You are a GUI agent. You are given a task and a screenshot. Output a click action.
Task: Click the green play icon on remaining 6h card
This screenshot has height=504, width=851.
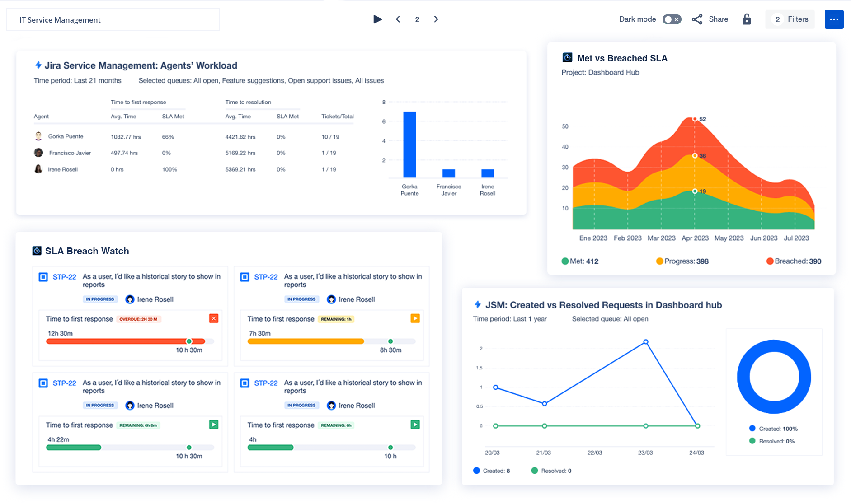click(x=414, y=425)
